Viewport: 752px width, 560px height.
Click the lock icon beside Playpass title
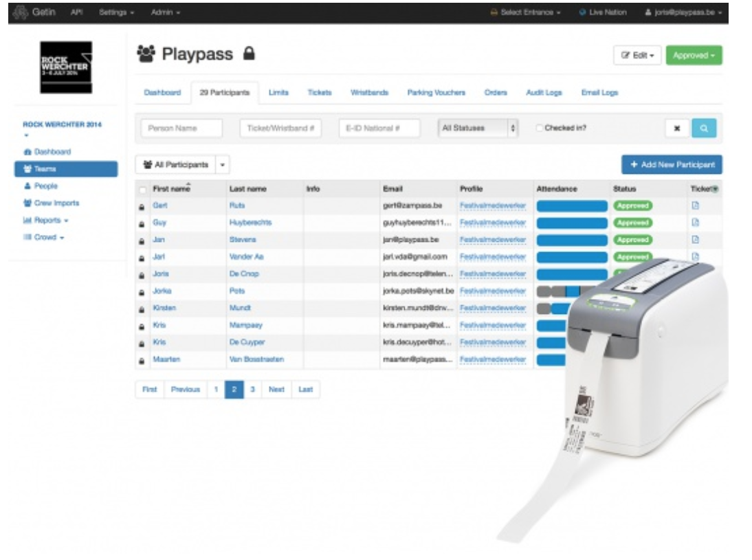click(248, 53)
